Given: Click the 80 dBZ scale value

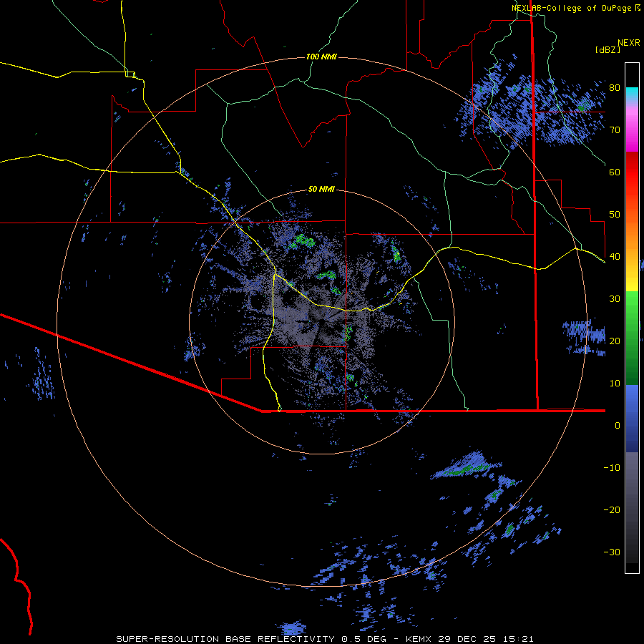Looking at the screenshot, I should click(615, 88).
